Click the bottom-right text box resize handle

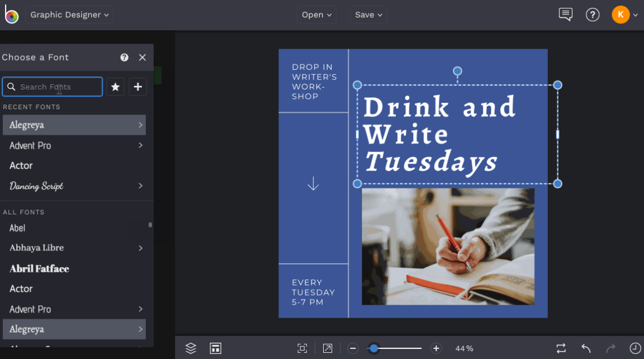coord(557,183)
